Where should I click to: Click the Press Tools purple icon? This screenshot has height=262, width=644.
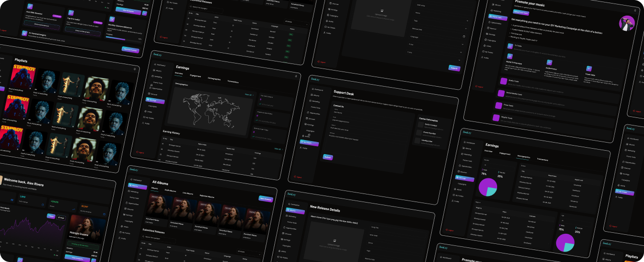click(499, 105)
